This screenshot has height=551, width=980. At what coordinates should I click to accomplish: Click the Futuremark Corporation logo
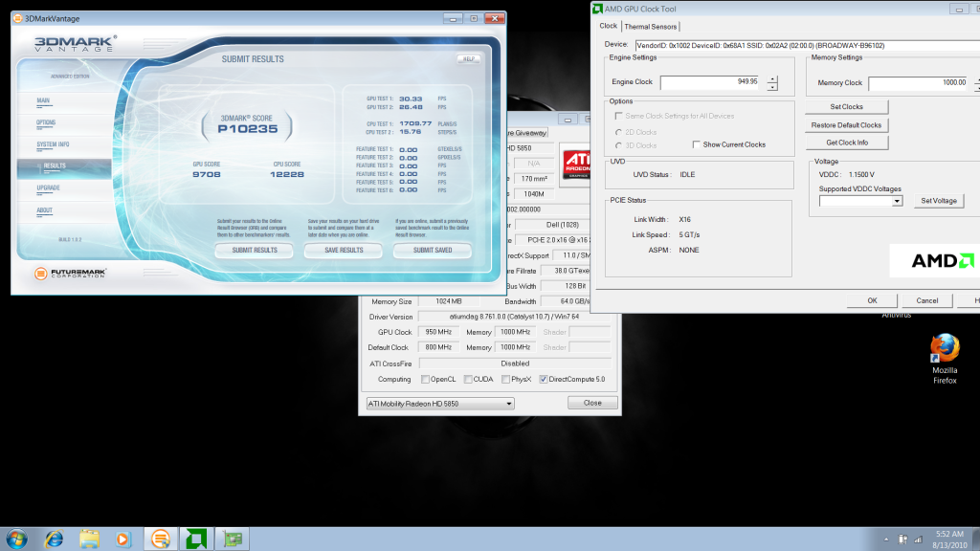(x=70, y=273)
